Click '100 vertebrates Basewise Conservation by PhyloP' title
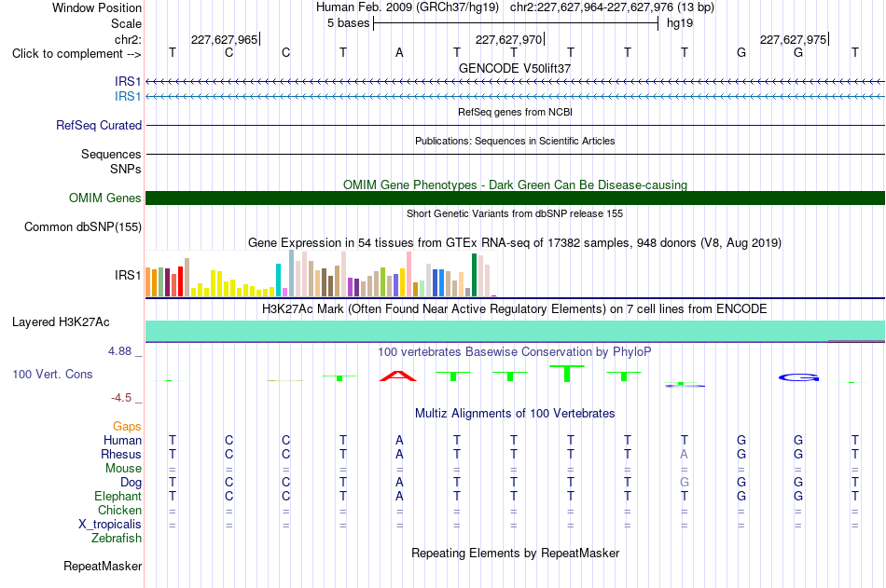Screen dimensions: 886x588 coord(515,352)
